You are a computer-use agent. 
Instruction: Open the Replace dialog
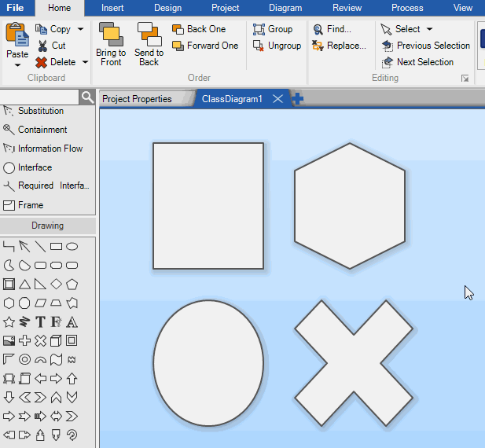pyautogui.click(x=339, y=46)
